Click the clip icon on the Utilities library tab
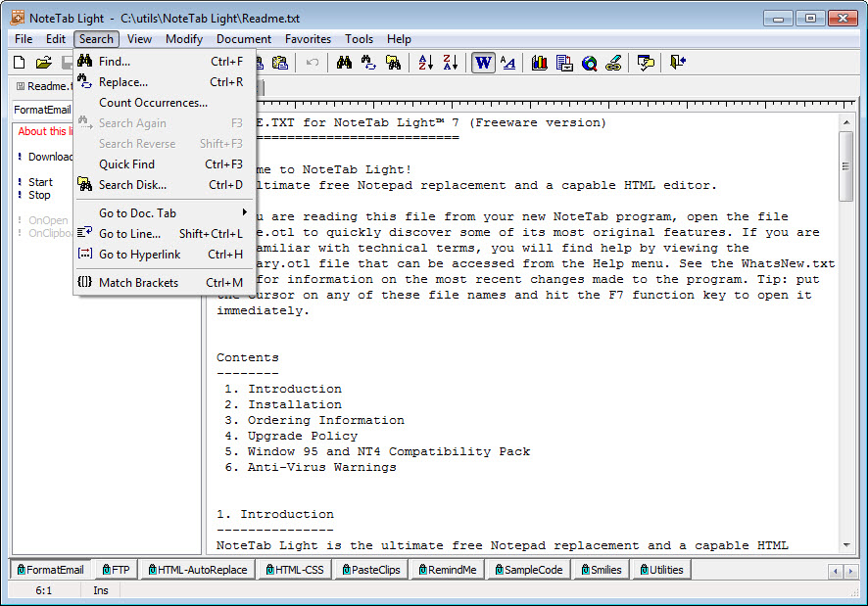This screenshot has height=606, width=868. point(645,570)
